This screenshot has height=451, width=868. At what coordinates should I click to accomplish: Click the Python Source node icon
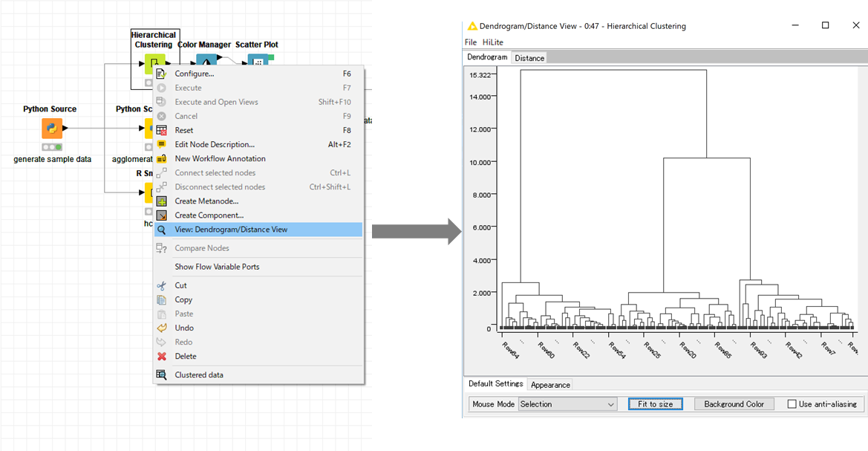point(52,128)
